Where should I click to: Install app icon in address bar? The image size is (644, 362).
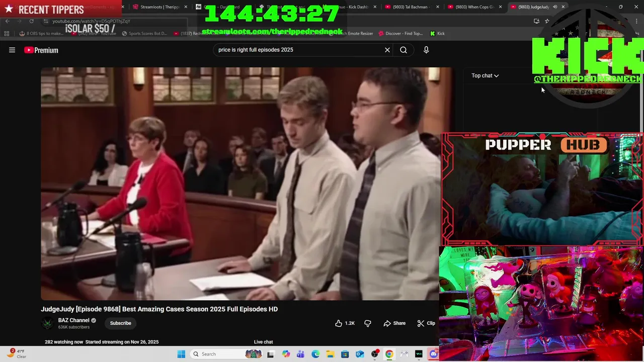coord(536,21)
